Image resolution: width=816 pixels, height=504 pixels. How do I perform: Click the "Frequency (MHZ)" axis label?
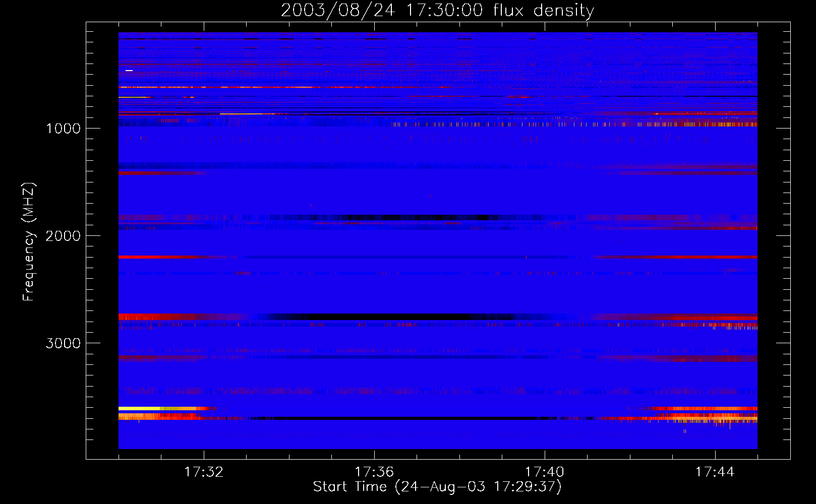coord(29,242)
